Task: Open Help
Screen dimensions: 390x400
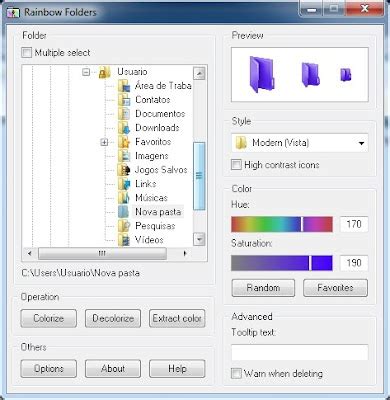Action: click(x=177, y=369)
